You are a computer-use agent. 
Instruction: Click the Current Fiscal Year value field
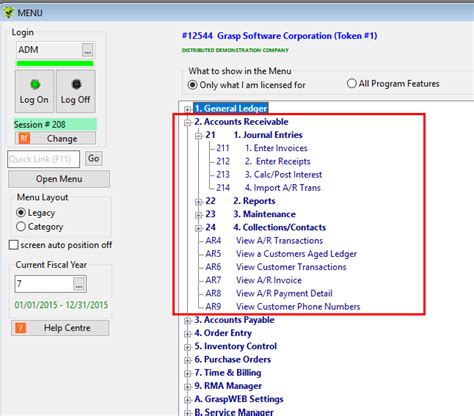point(44,284)
